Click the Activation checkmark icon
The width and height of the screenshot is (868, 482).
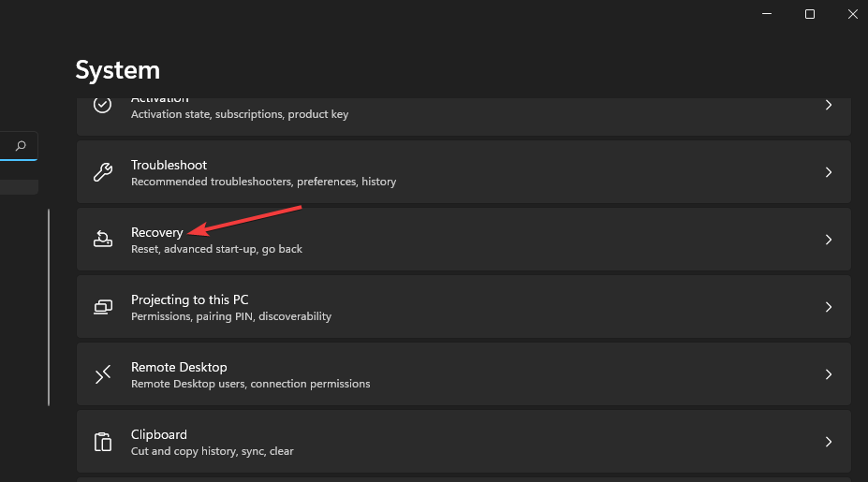coord(102,105)
